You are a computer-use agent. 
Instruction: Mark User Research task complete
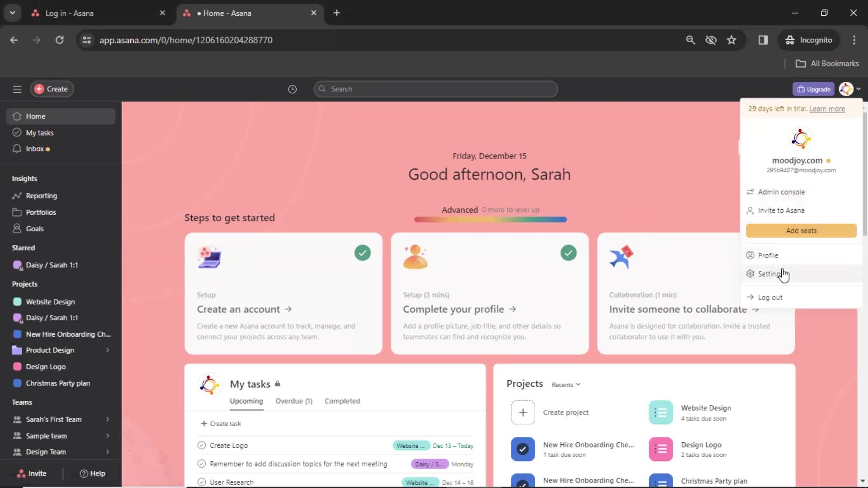pyautogui.click(x=202, y=482)
